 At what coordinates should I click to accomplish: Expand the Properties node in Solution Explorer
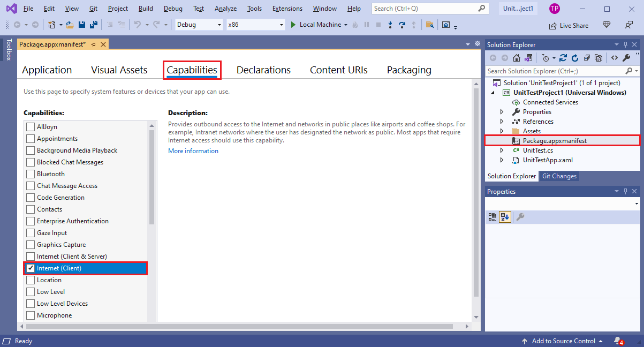pos(502,112)
